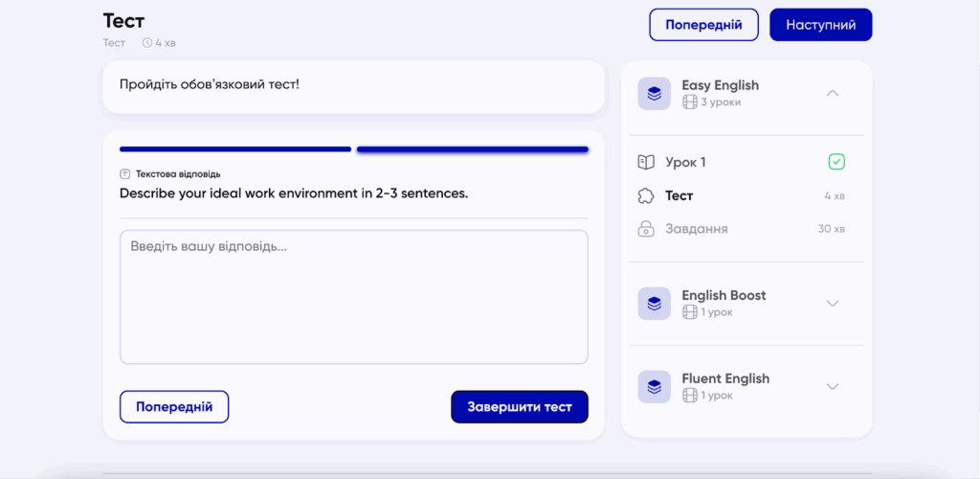This screenshot has width=980, height=479.
Task: Click the text answer type icon
Action: pyautogui.click(x=124, y=174)
